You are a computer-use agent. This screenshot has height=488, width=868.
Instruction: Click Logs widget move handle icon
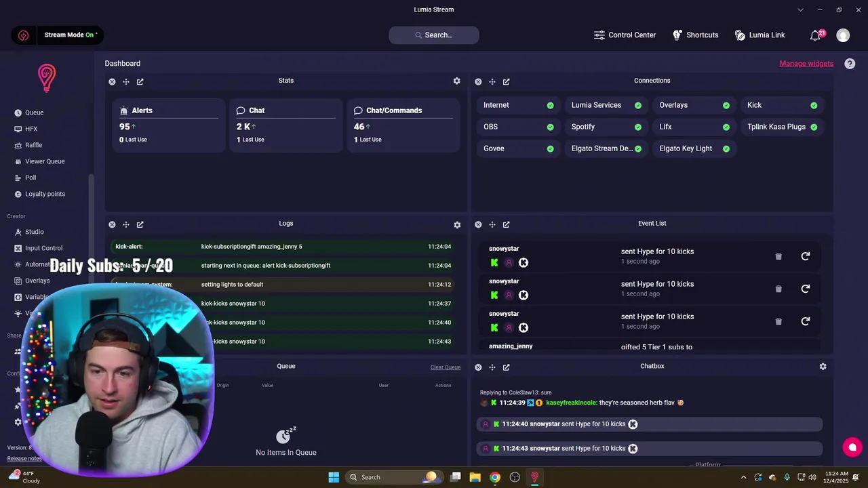[x=126, y=224]
